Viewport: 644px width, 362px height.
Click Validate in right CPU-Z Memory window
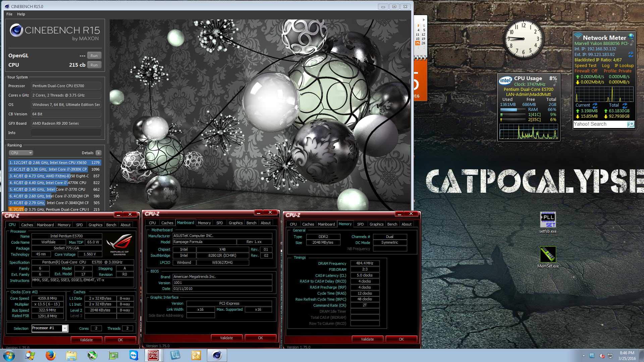point(367,339)
